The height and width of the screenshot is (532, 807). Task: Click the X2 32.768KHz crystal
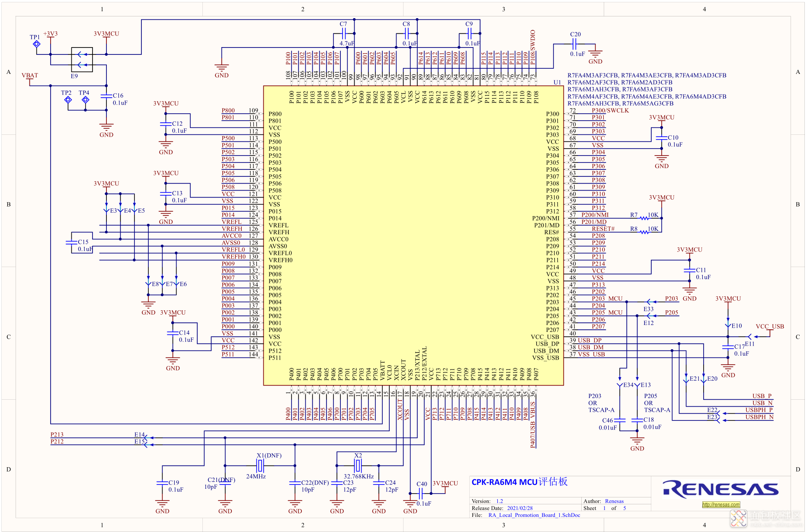pyautogui.click(x=358, y=465)
